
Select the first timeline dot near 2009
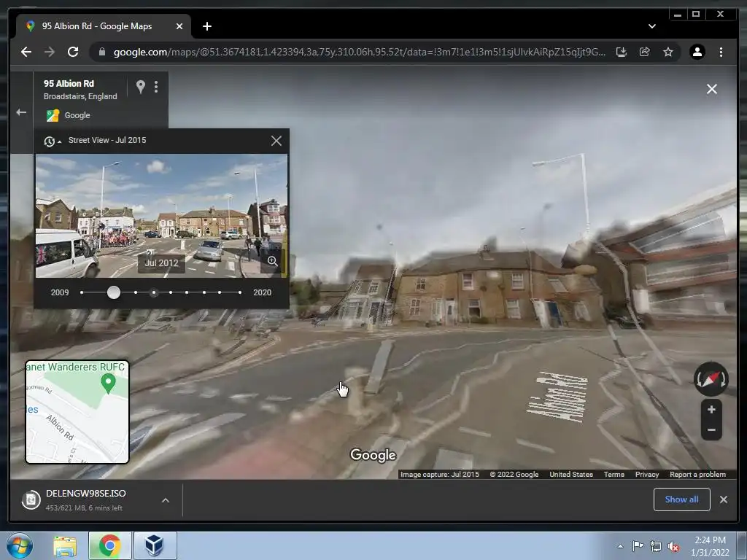[x=82, y=292]
